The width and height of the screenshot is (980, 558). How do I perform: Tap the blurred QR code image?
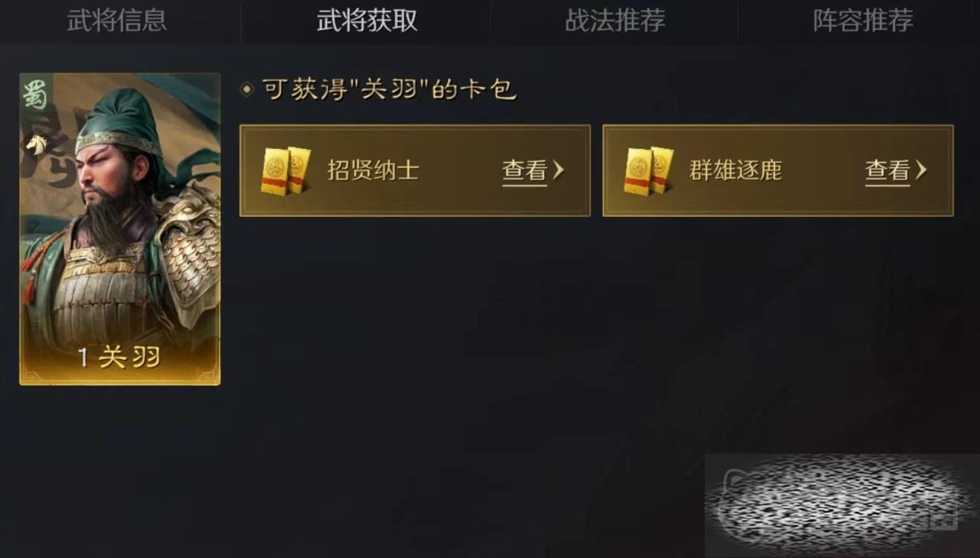click(x=841, y=506)
